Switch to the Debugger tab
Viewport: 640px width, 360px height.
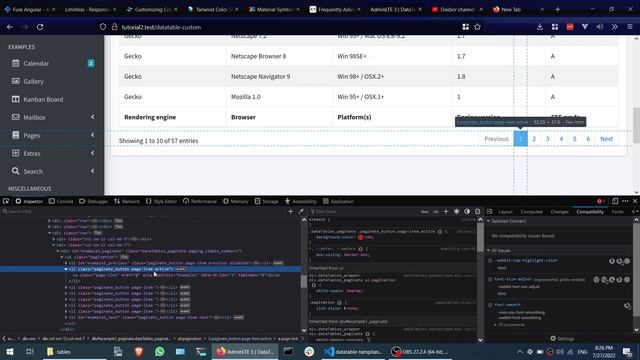tap(93, 201)
